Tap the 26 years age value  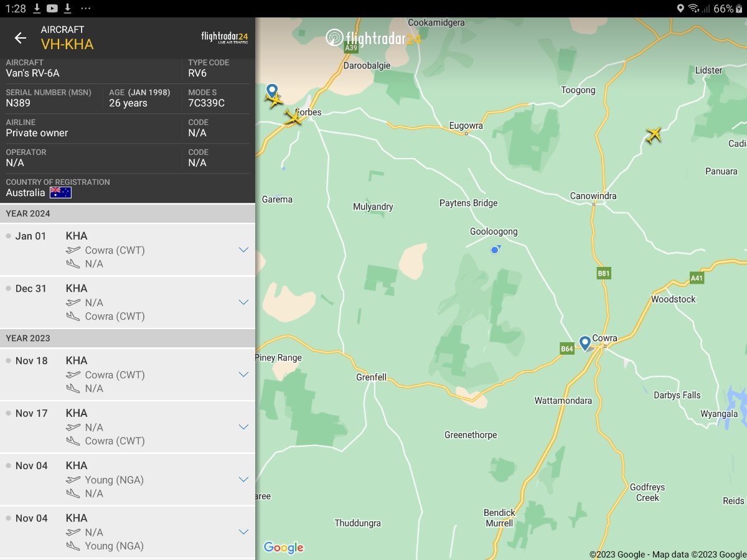[128, 103]
